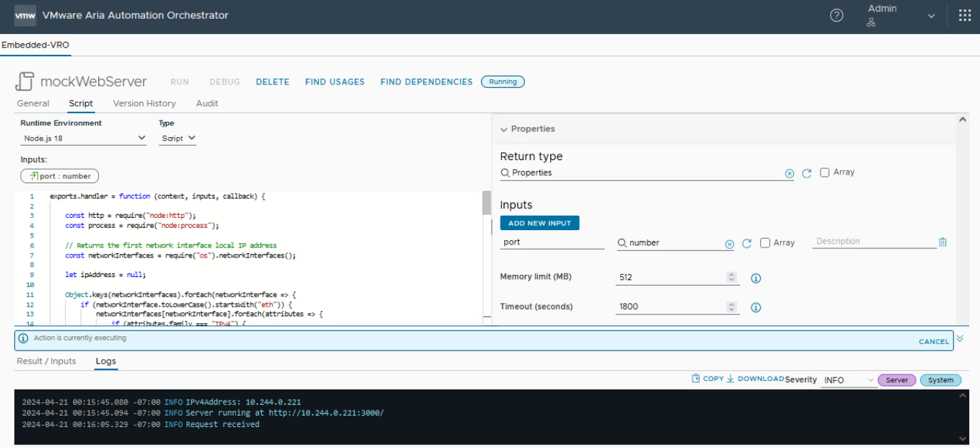Click the VMware vmw logo
Image resolution: width=980 pixels, height=448 pixels.
point(25,15)
